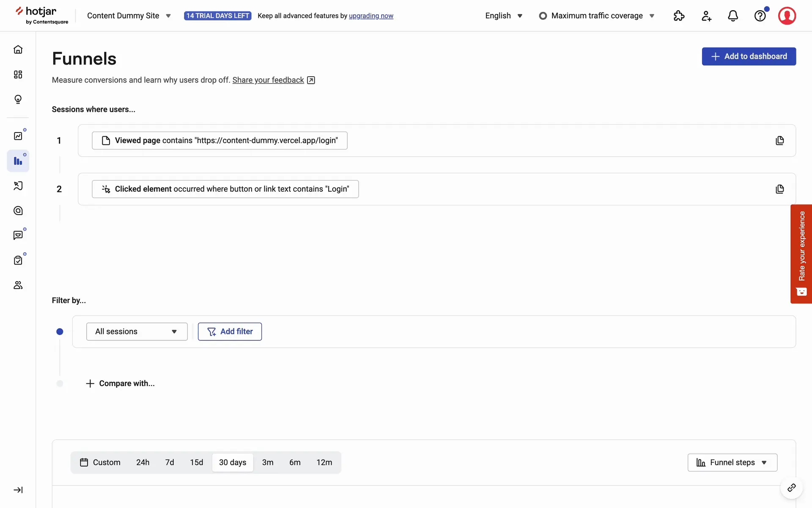Select the 7d time range
Viewport: 812px width, 508px height.
pyautogui.click(x=170, y=462)
